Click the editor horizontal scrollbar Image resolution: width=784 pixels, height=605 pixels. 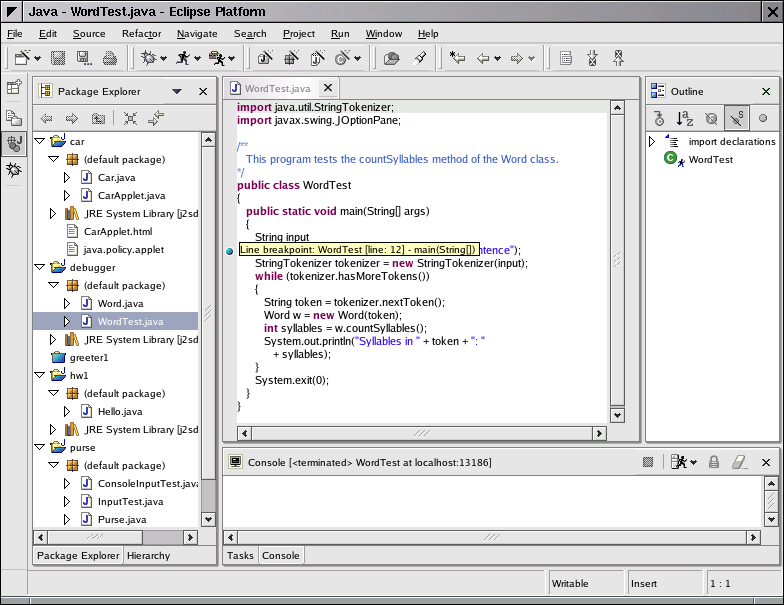420,433
